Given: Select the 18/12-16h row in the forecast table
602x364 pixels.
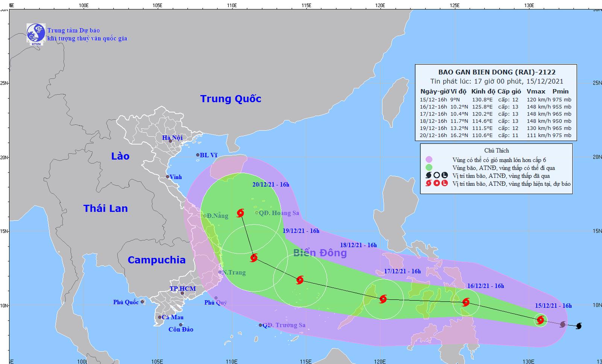Looking at the screenshot, I should 496,121.
